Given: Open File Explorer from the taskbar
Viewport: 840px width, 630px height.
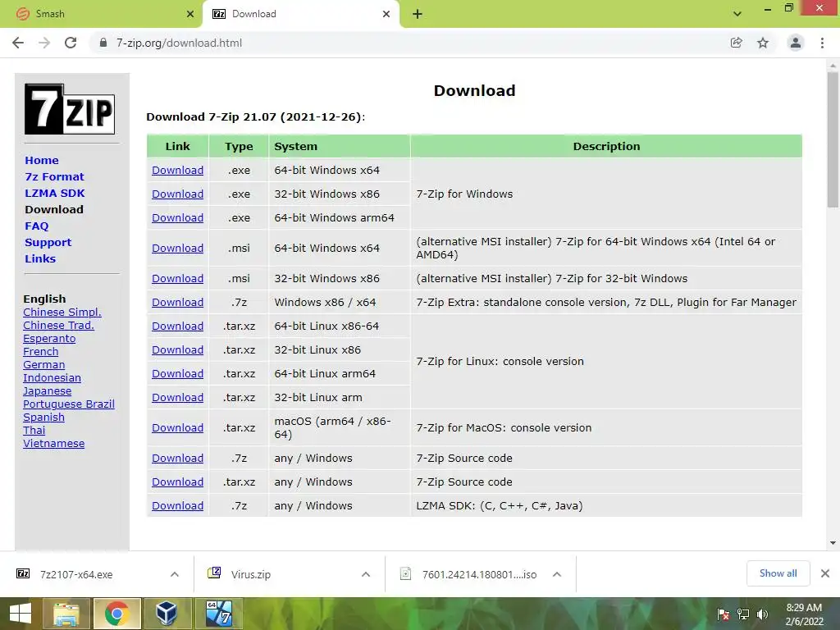Looking at the screenshot, I should pyautogui.click(x=66, y=614).
